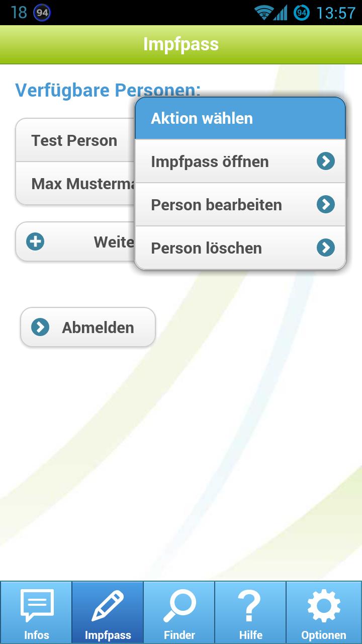Tap the WiFi status icon
The width and height of the screenshot is (362, 644).
(x=263, y=13)
